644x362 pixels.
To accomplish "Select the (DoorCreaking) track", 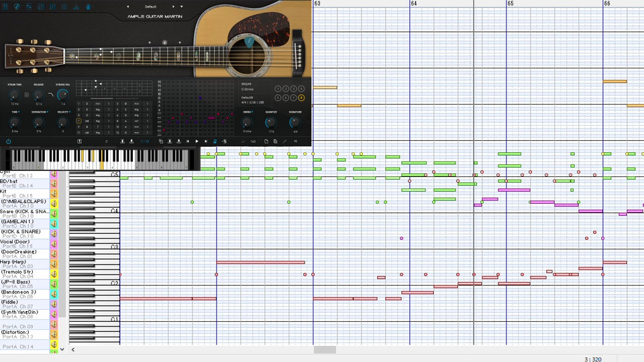I will click(x=25, y=253).
